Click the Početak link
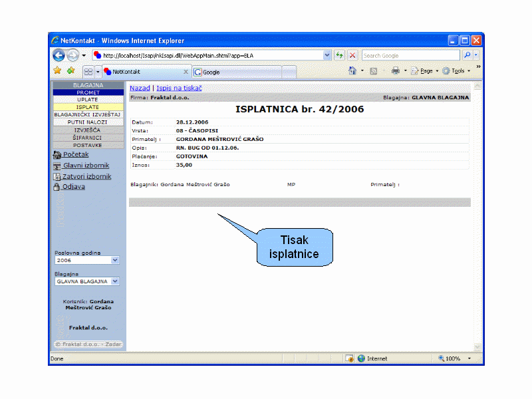The height and width of the screenshot is (399, 532). coord(76,154)
